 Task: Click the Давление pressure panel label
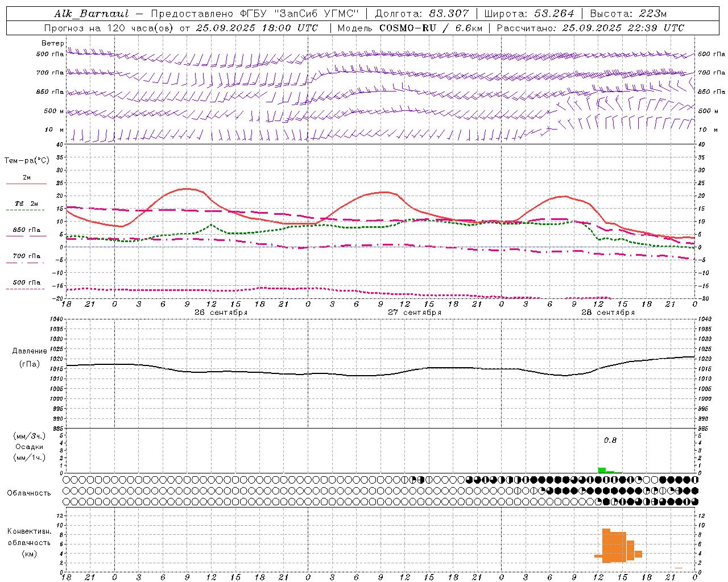pyautogui.click(x=30, y=351)
